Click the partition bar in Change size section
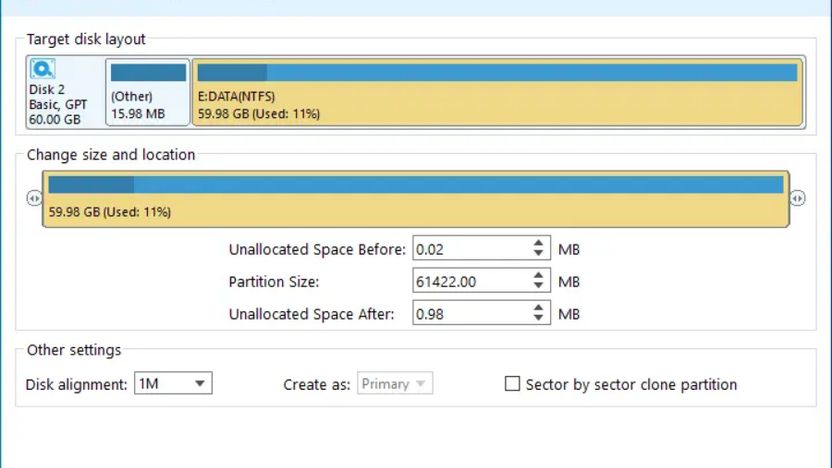Screen dimensions: 832x468 (416, 199)
